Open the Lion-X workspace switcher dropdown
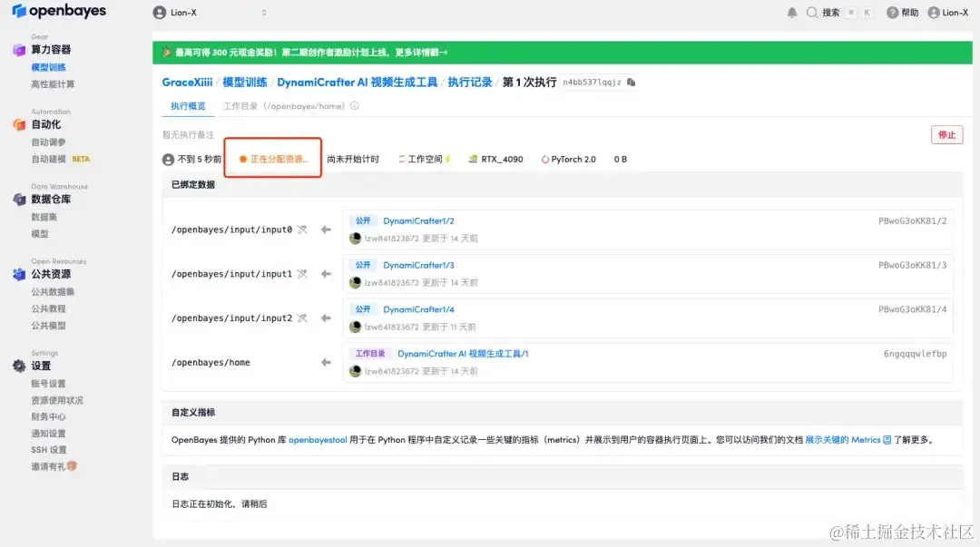Screen dimensions: 980x547 (211, 13)
